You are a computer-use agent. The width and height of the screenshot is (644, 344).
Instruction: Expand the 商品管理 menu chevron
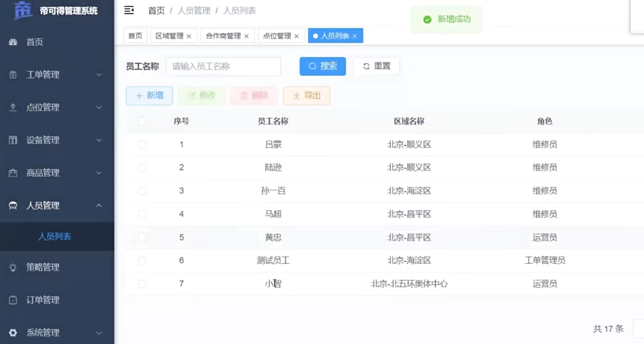(99, 173)
